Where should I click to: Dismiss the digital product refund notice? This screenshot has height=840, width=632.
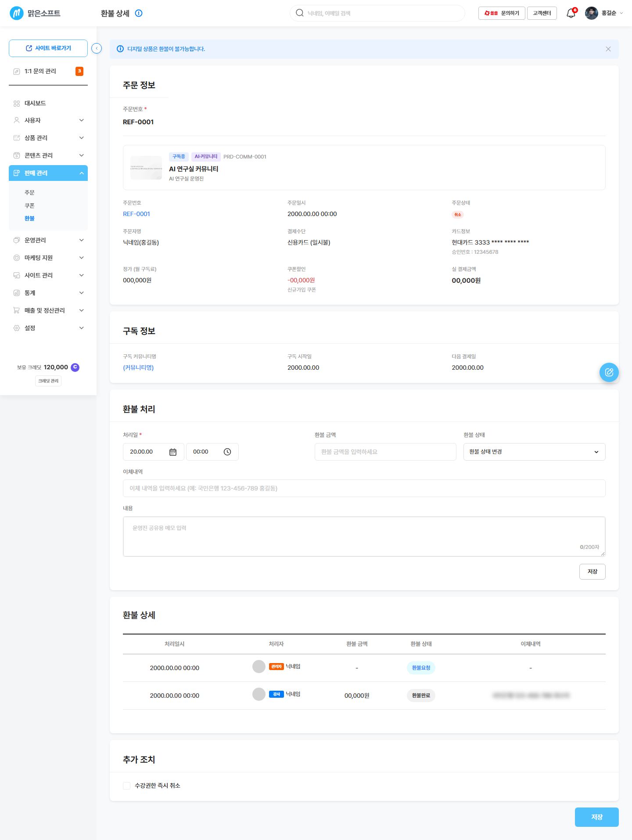(x=608, y=49)
